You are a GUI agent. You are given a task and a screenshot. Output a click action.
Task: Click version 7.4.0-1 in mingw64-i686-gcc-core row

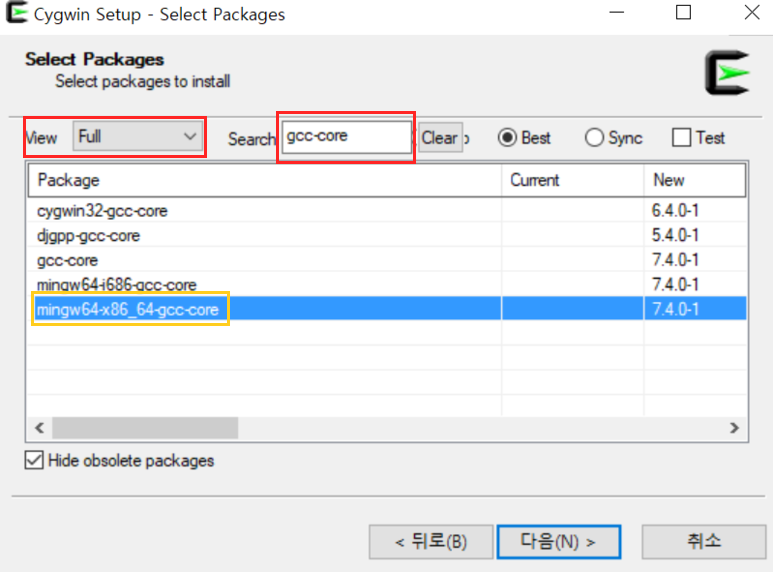tap(675, 284)
